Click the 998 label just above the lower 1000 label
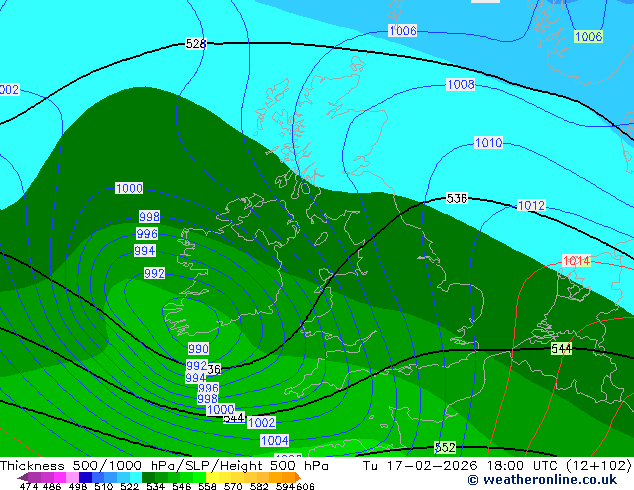The width and height of the screenshot is (634, 490). 207,399
